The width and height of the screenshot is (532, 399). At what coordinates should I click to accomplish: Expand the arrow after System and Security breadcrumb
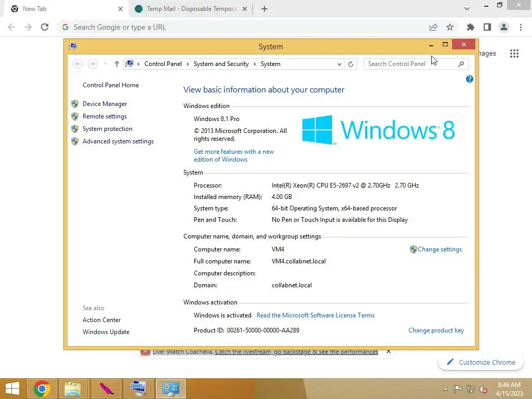[255, 64]
